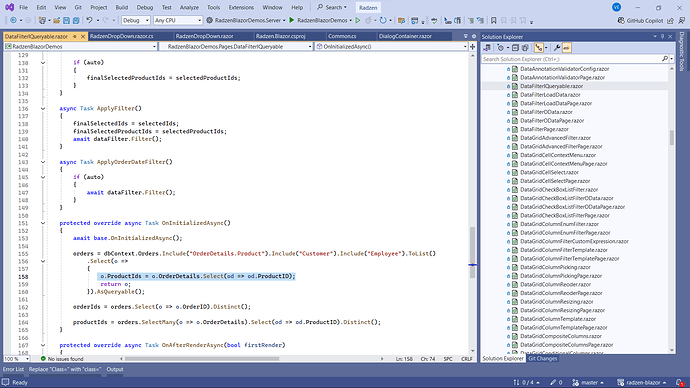Pin the DataFilterIQueryable.razor tab

coord(75,37)
